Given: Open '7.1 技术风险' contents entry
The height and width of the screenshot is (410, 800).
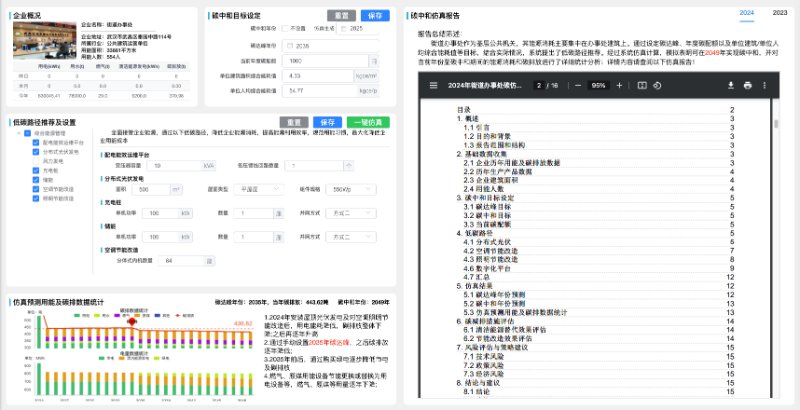Looking at the screenshot, I should point(484,356).
